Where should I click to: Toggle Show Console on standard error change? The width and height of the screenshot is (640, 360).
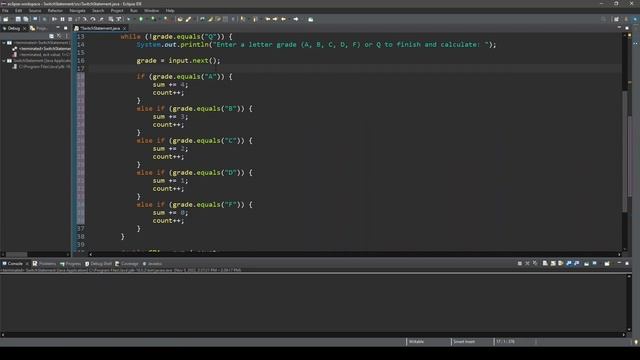(x=577, y=264)
